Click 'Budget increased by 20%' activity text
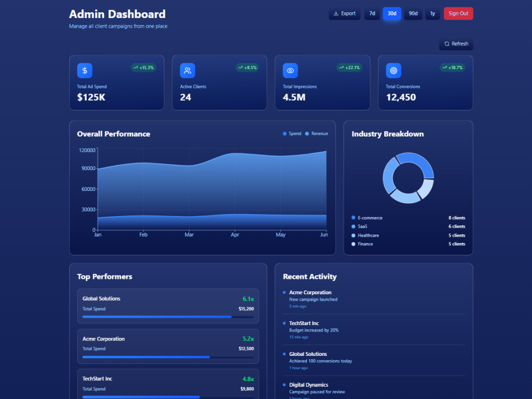 (x=314, y=330)
